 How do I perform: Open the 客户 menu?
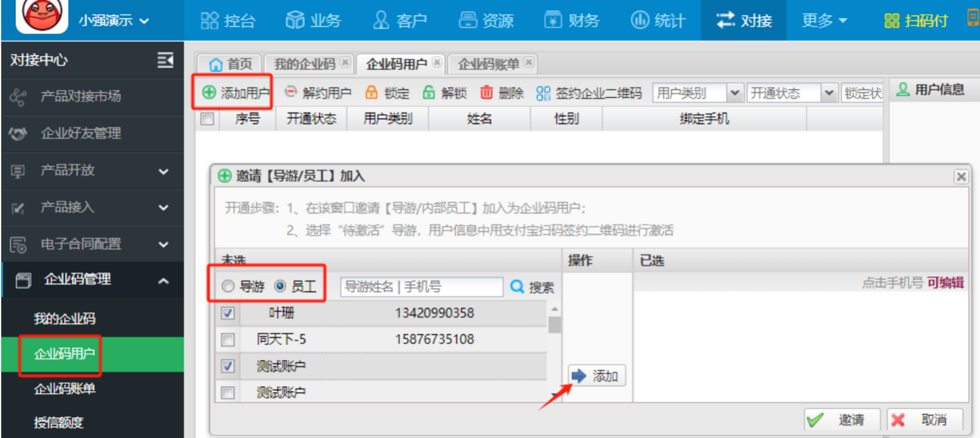(x=399, y=21)
